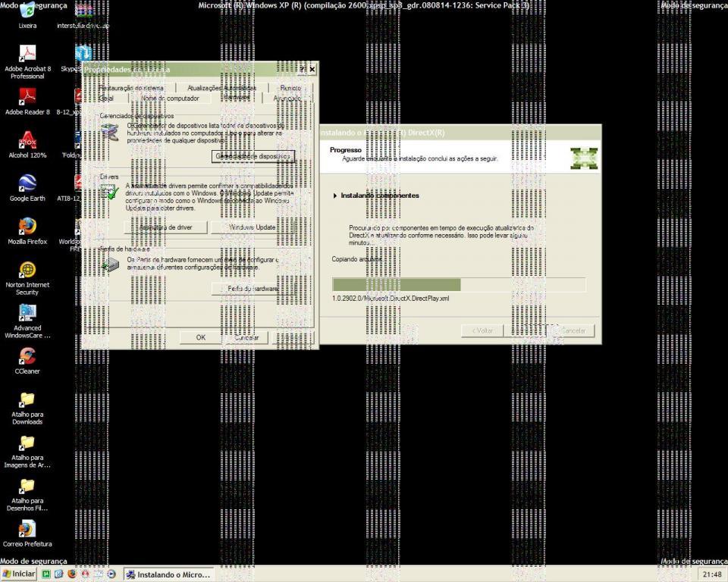Click the DirectX installation progress bar

click(459, 284)
